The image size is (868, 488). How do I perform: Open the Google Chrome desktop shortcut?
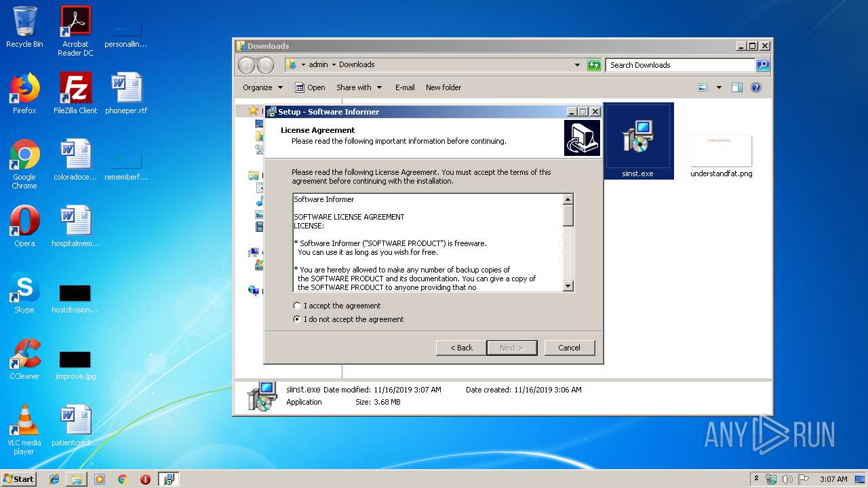point(24,164)
